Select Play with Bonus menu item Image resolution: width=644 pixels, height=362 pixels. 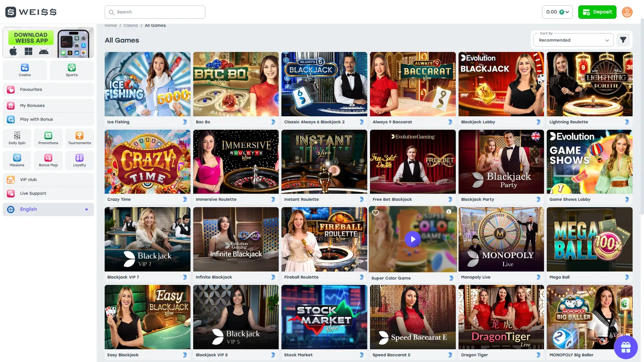tap(48, 119)
